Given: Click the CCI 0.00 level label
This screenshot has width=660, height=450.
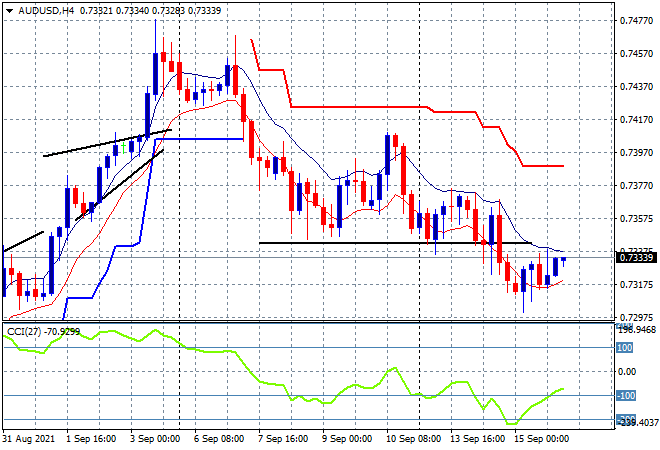Looking at the screenshot, I should [626, 372].
